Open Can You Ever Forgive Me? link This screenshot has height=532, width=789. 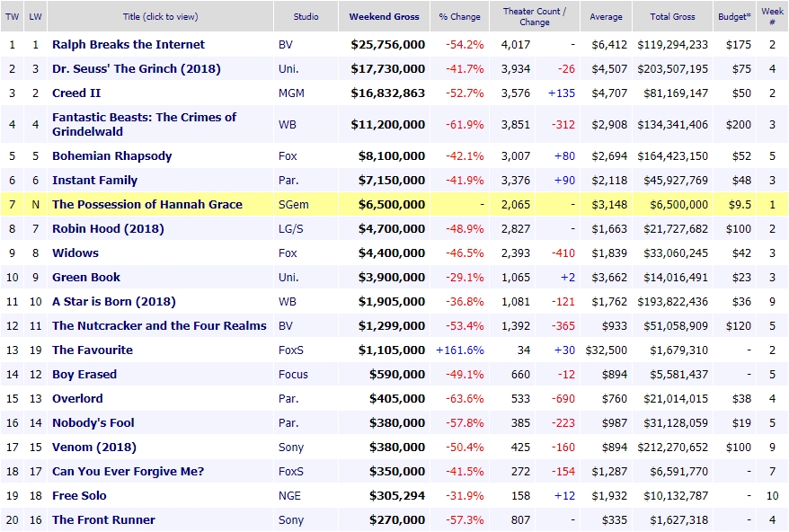click(129, 471)
